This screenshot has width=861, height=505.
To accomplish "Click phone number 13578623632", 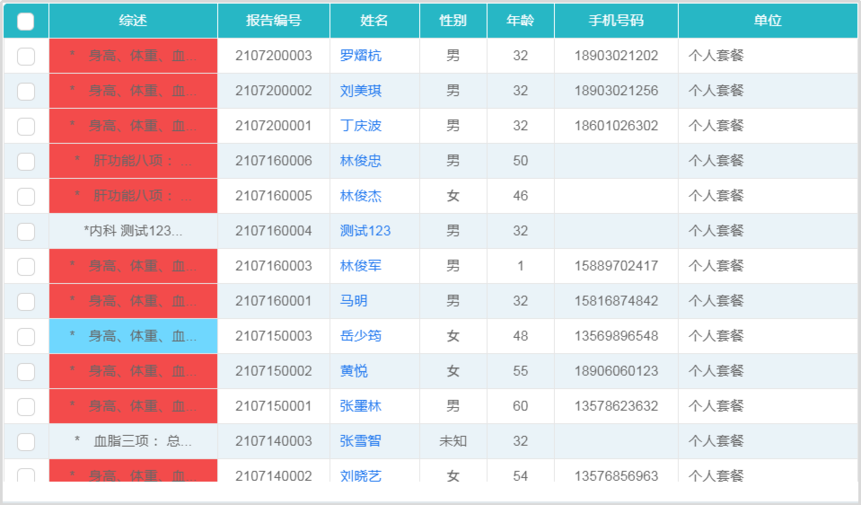I will 616,406.
